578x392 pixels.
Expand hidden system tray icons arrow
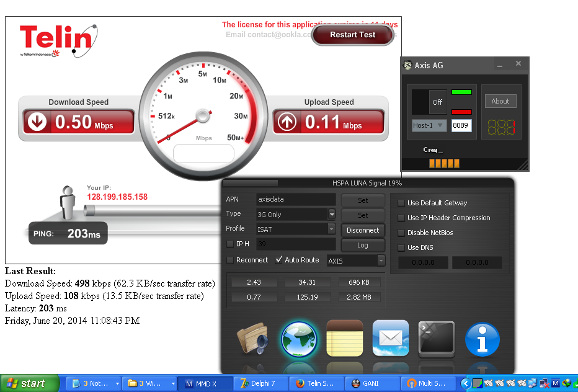point(466,383)
